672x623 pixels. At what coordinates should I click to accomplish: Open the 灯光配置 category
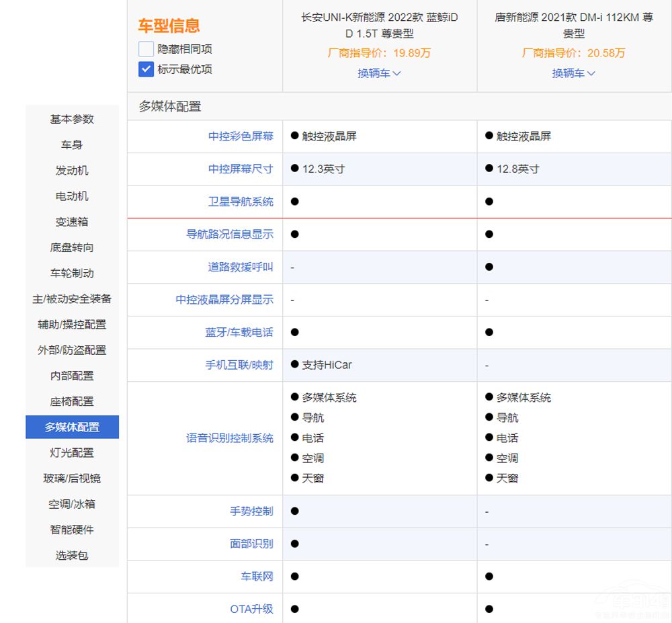click(72, 452)
